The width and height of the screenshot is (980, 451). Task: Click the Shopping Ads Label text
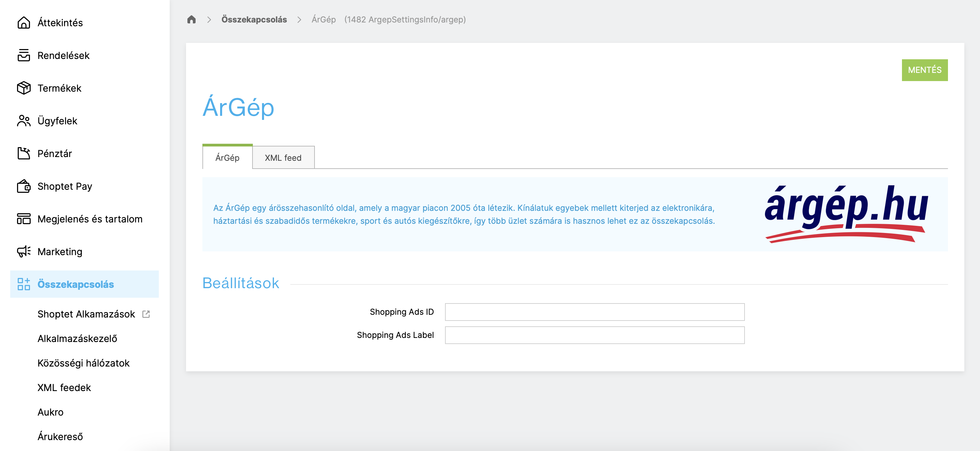395,335
